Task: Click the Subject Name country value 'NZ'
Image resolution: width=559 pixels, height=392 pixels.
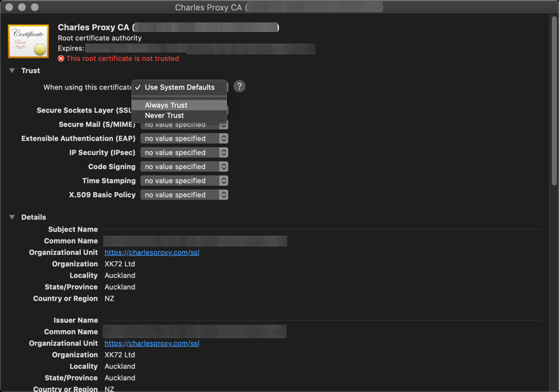Action: tap(110, 298)
